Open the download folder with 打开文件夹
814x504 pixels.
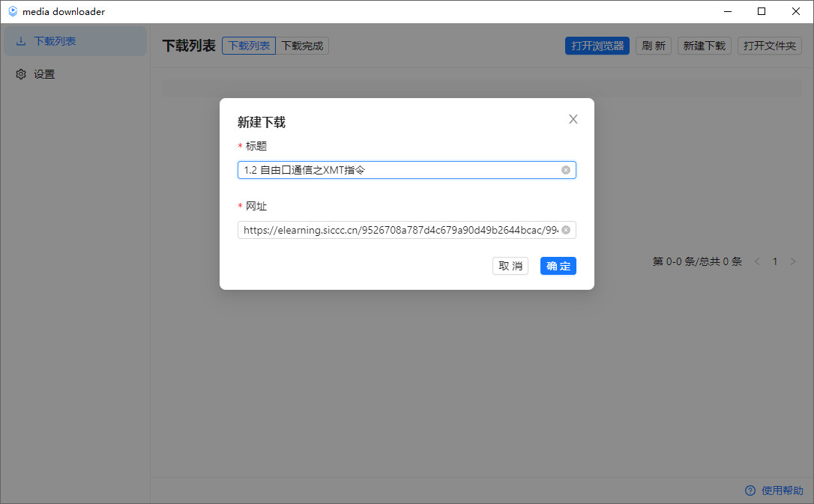pyautogui.click(x=770, y=46)
